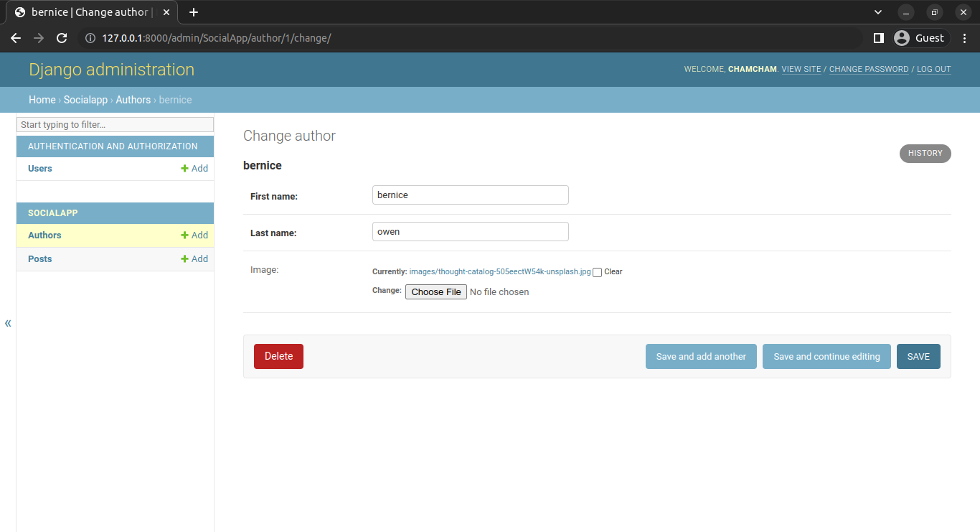Close the bernice Change author tab
The width and height of the screenshot is (980, 532).
tap(166, 12)
